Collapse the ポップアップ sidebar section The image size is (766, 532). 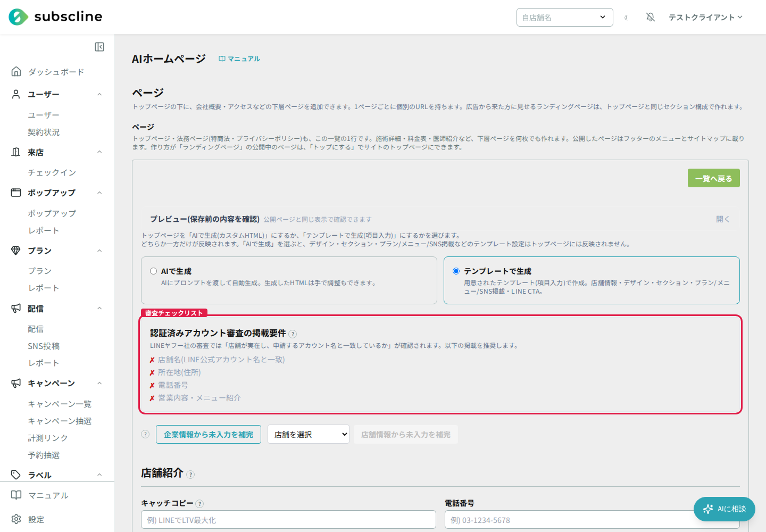click(99, 193)
